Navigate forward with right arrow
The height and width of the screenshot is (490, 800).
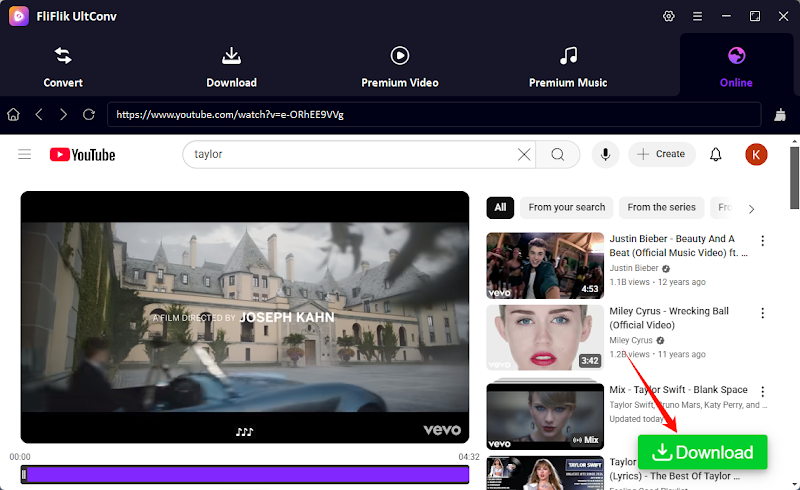coord(63,114)
